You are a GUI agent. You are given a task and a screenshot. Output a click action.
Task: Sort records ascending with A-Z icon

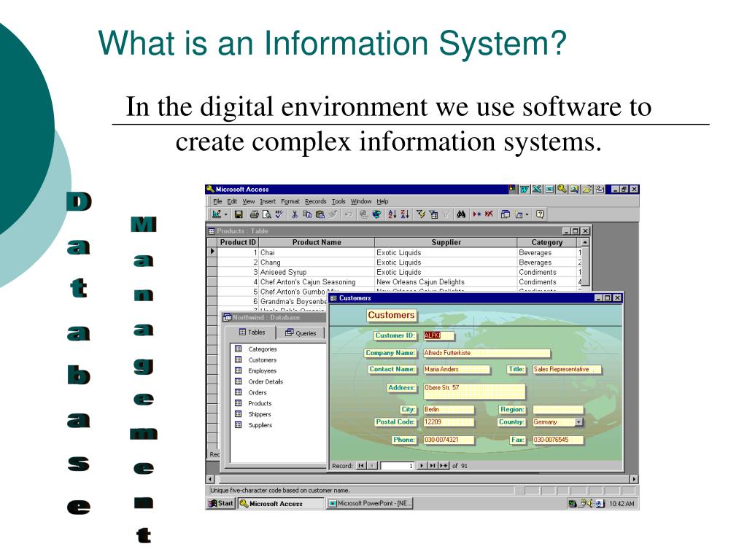(392, 214)
